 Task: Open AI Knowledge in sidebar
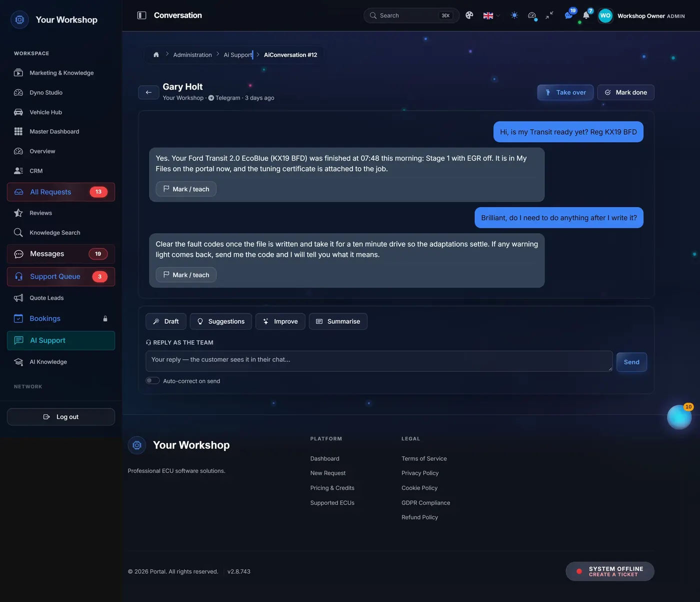click(x=61, y=362)
